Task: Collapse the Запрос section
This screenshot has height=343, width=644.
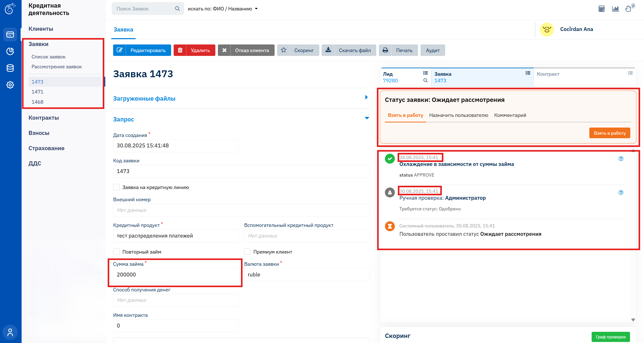Action: [241, 119]
